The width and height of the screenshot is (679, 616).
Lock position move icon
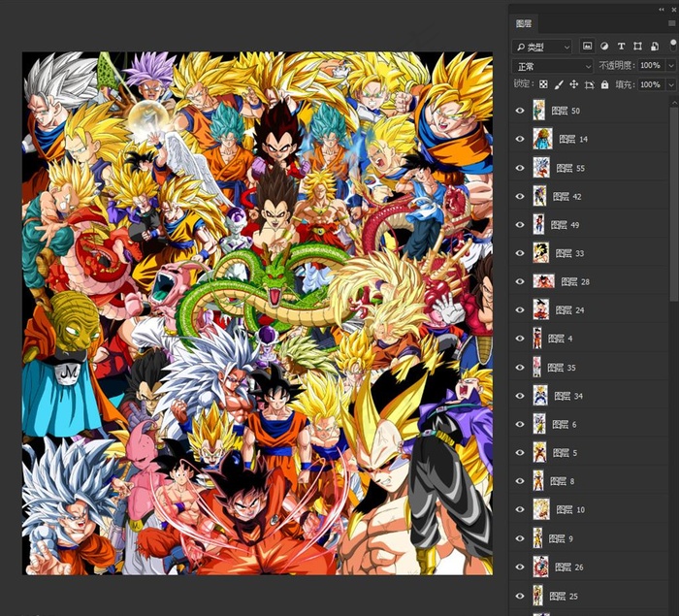[x=574, y=84]
